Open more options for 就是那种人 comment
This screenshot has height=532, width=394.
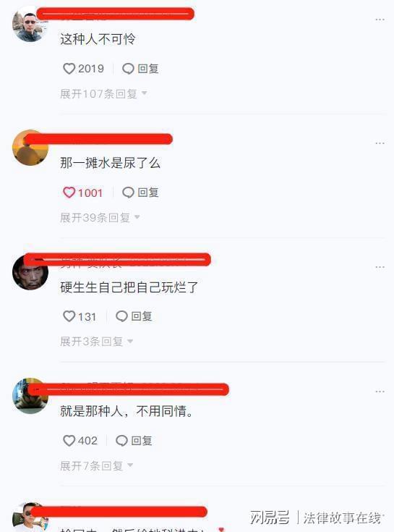tap(380, 391)
